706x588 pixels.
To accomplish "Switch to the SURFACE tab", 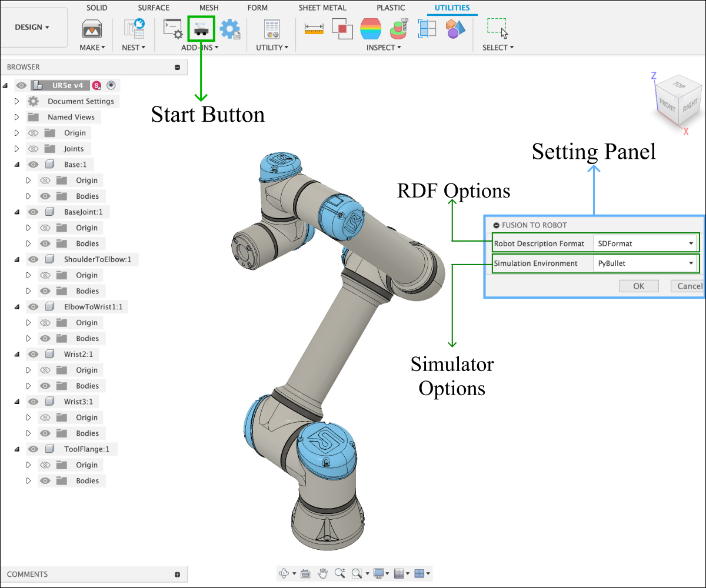I will pyautogui.click(x=154, y=8).
